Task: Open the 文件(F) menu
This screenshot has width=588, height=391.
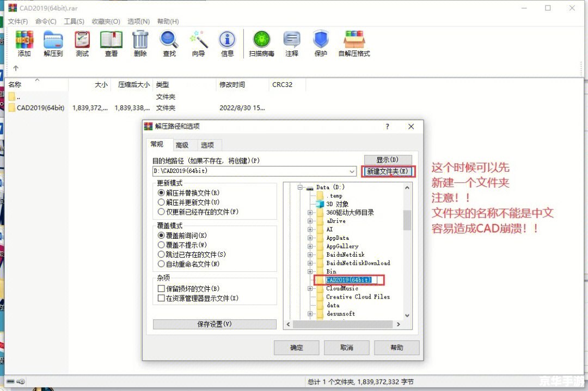Action: 18,21
